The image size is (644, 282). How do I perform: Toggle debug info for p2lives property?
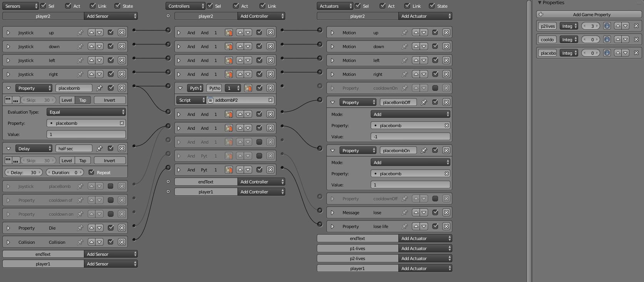[607, 26]
